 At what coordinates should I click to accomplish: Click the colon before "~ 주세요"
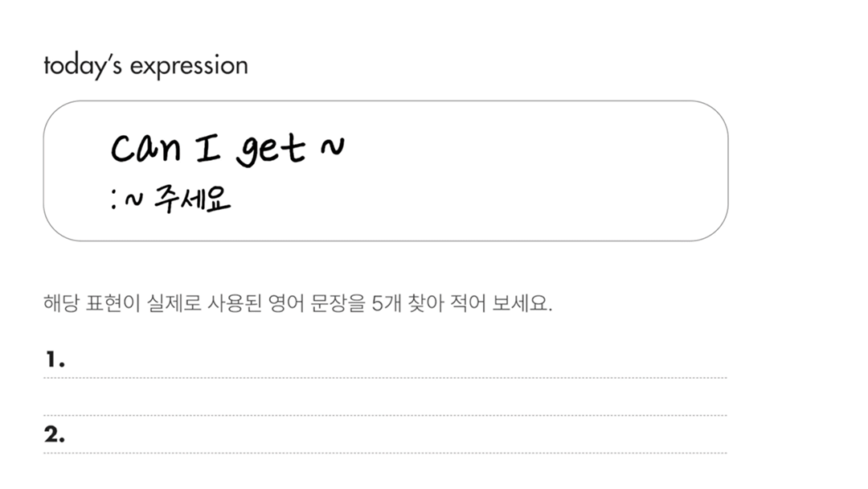point(114,199)
